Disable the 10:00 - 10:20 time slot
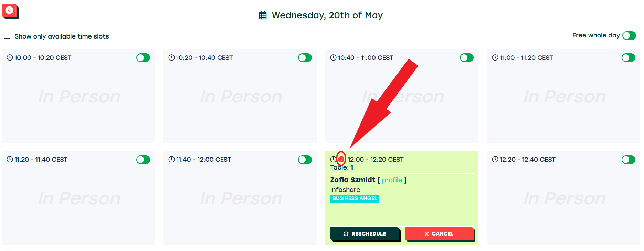 pyautogui.click(x=143, y=58)
